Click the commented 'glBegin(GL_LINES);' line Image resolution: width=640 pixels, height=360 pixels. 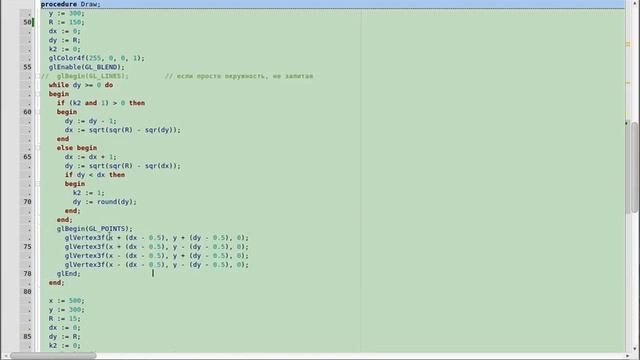[x=84, y=76]
